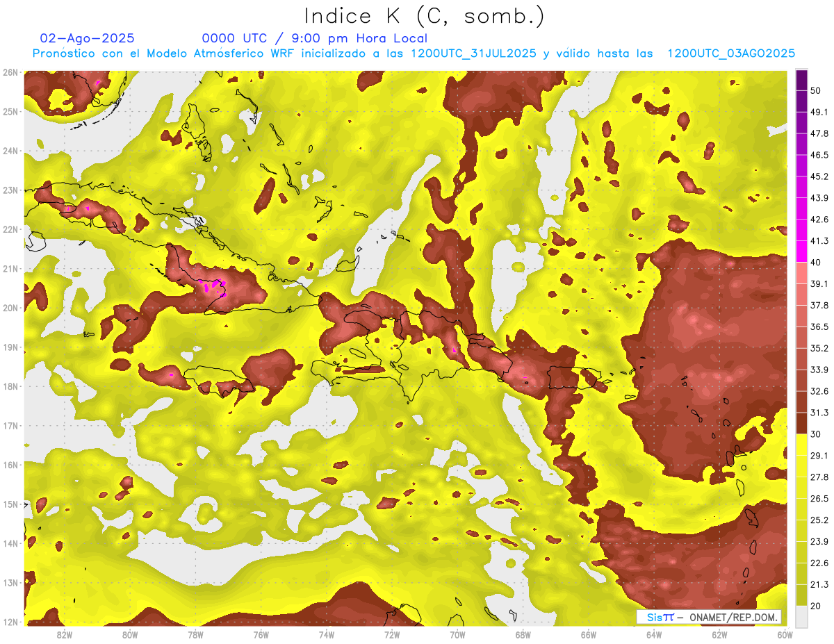
Task: Click the colorbar value '20'
Action: pyautogui.click(x=816, y=606)
